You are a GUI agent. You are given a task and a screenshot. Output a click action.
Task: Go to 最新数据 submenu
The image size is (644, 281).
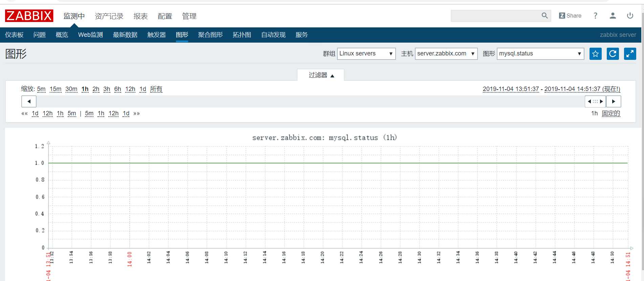tap(125, 35)
